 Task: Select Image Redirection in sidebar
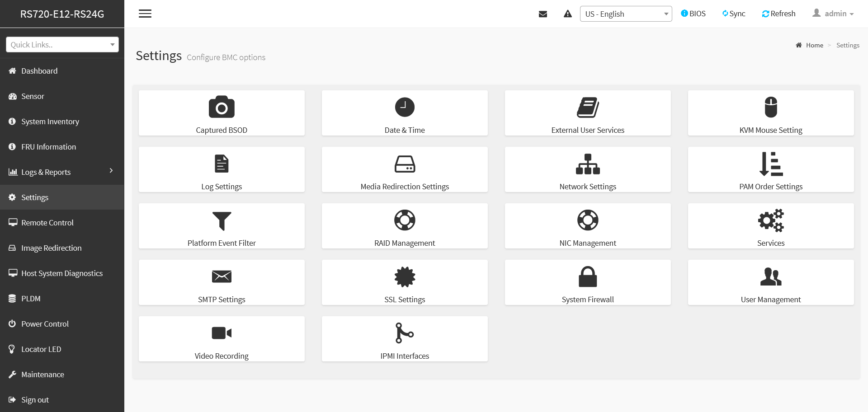(x=62, y=248)
